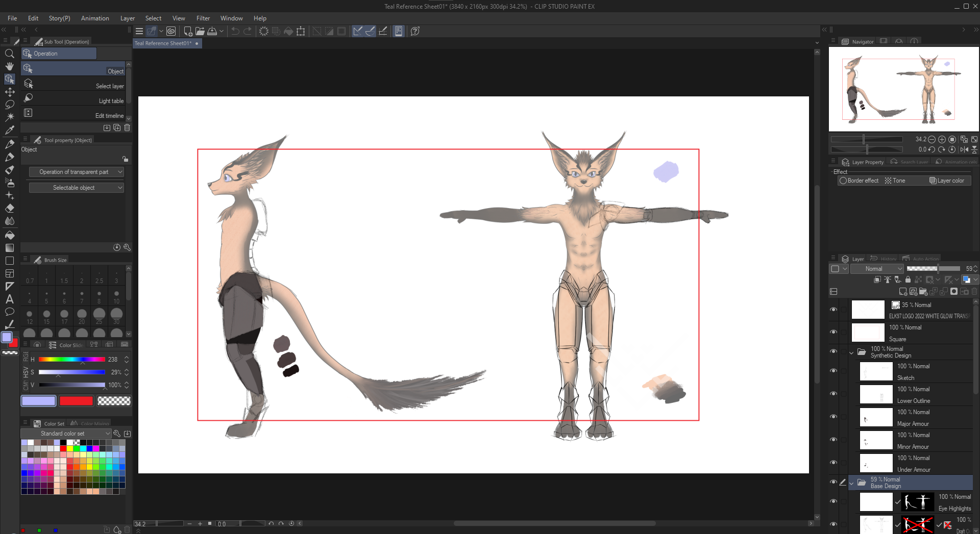This screenshot has height=534, width=980.
Task: Hide the Sketch layer
Action: pyautogui.click(x=834, y=371)
